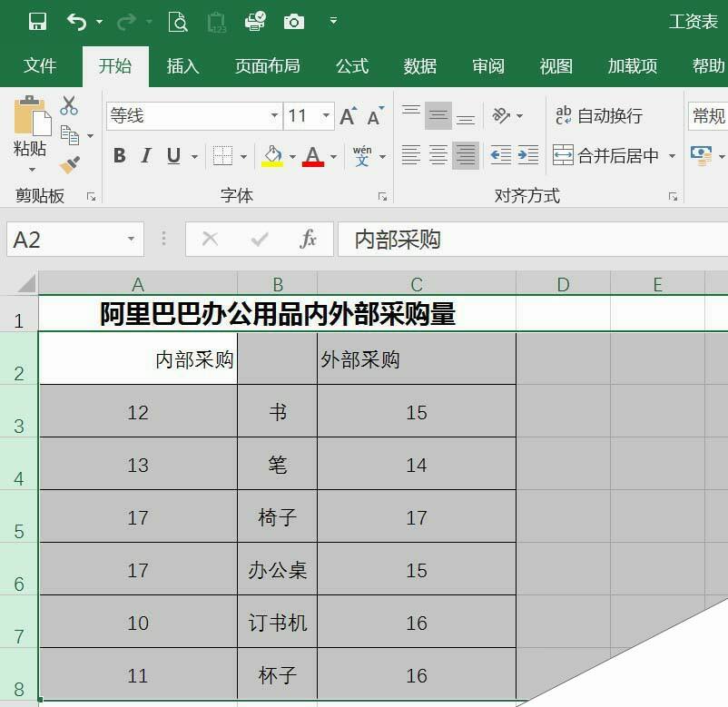Activate the Format Painter brush
The image size is (728, 707).
click(x=70, y=165)
